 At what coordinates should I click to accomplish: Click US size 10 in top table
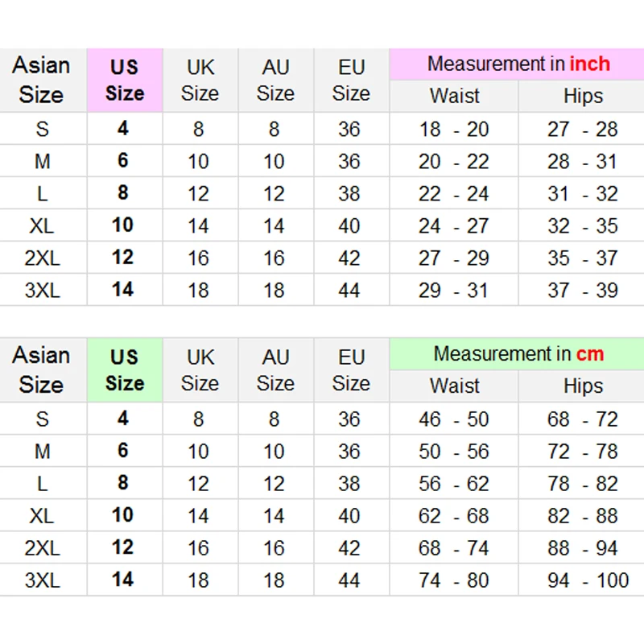[122, 225]
